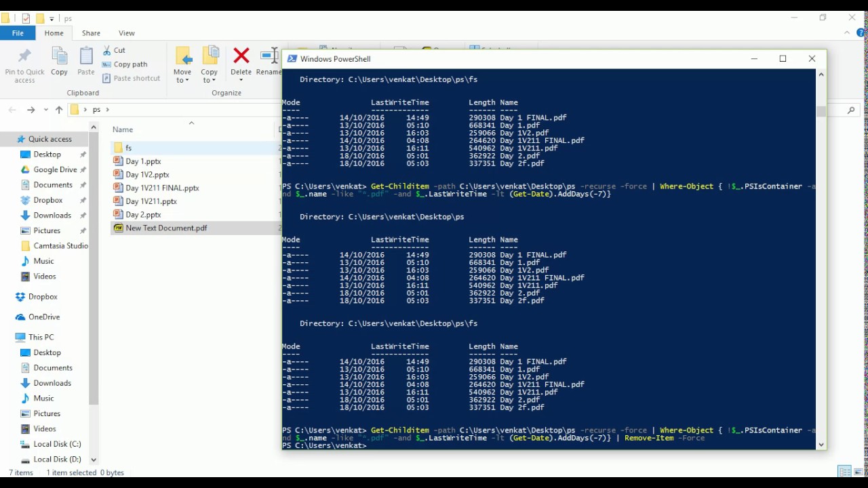Click New folder icon in quick access toolbar
The width and height of the screenshot is (868, 488).
coord(39,18)
